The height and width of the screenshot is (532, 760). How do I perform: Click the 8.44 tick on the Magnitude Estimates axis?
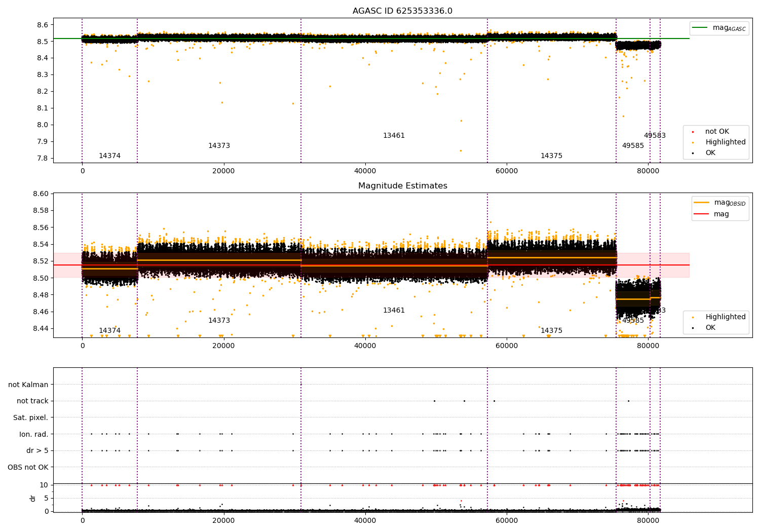coord(41,329)
